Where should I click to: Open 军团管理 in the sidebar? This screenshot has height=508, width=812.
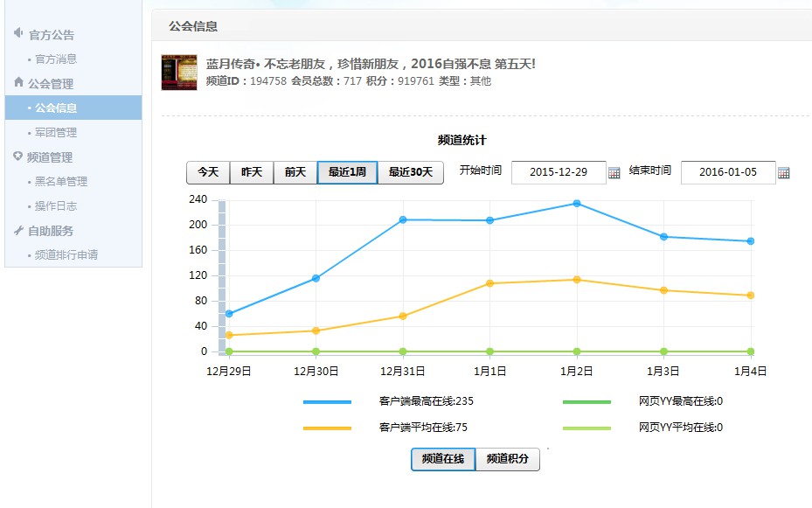click(x=56, y=133)
